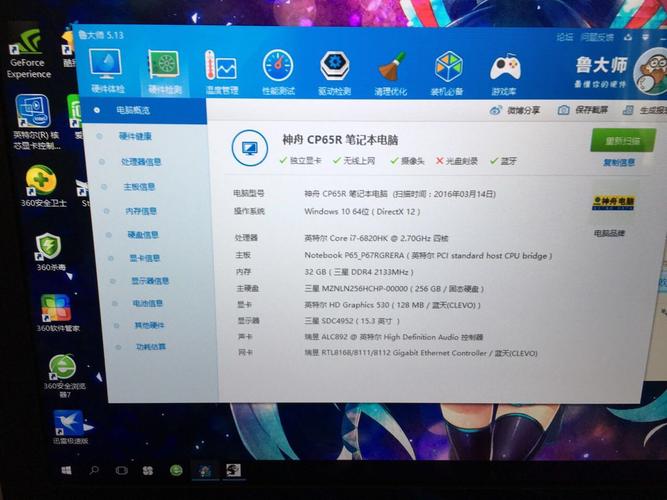Open 清理优化 cleanup with broom icon

pyautogui.click(x=391, y=73)
